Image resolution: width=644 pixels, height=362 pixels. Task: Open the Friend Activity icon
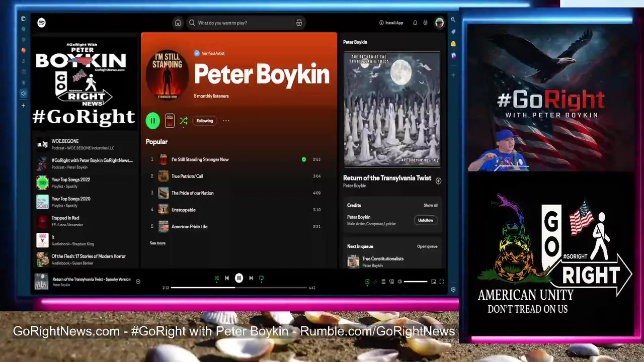pyautogui.click(x=426, y=23)
